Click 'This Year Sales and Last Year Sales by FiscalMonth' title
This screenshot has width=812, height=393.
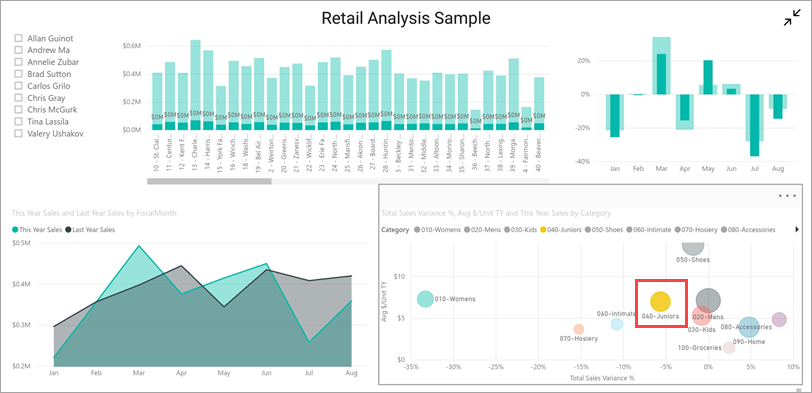coord(94,213)
